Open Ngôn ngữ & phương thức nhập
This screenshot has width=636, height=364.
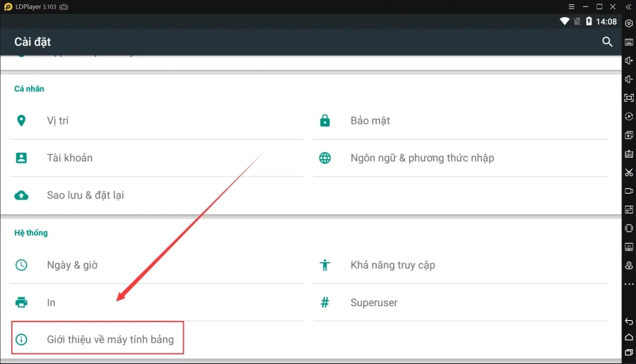pos(422,158)
